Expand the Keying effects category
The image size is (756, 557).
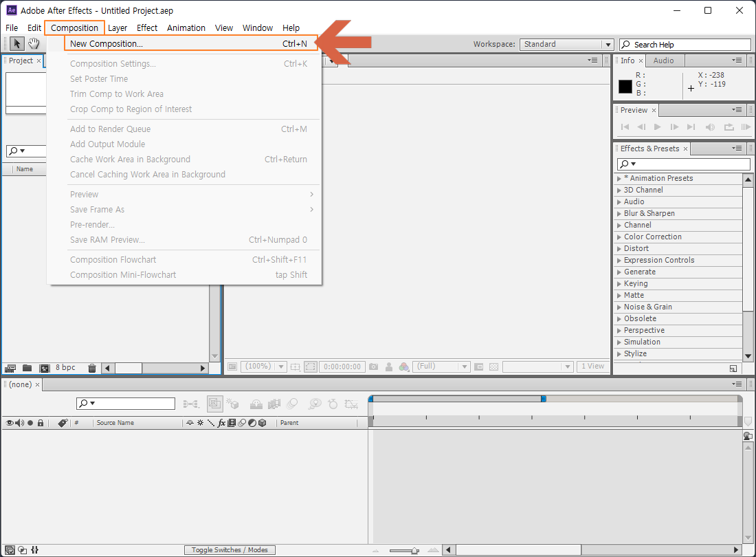(x=619, y=283)
